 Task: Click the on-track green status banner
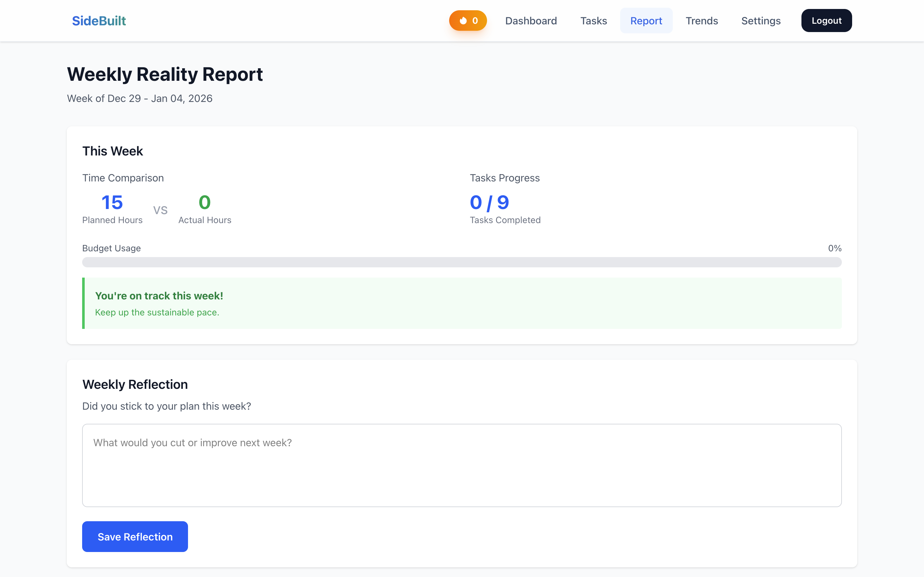coord(462,303)
